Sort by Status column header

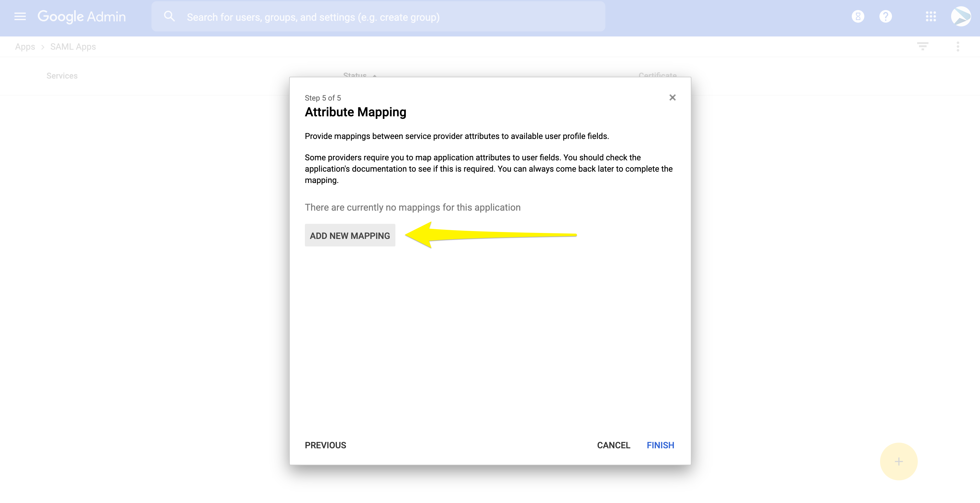355,75
